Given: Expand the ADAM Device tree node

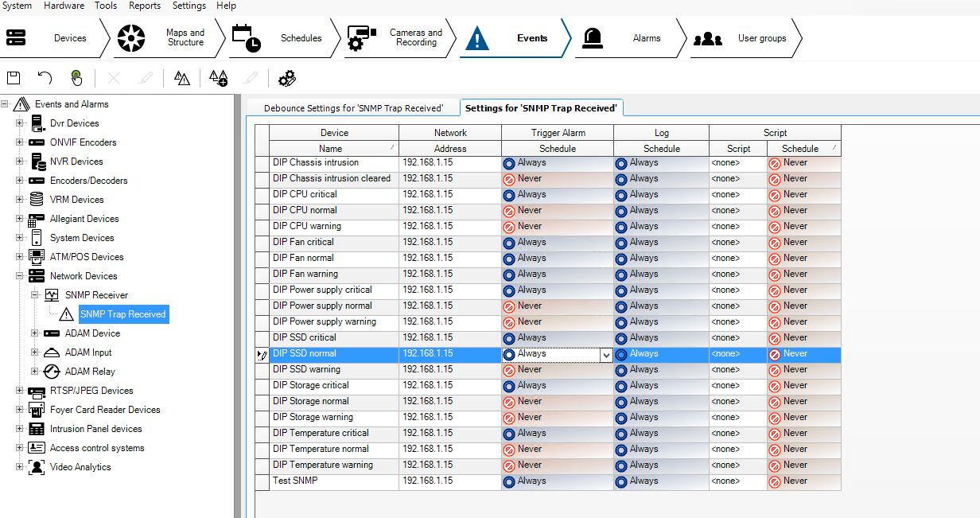Looking at the screenshot, I should click(35, 333).
